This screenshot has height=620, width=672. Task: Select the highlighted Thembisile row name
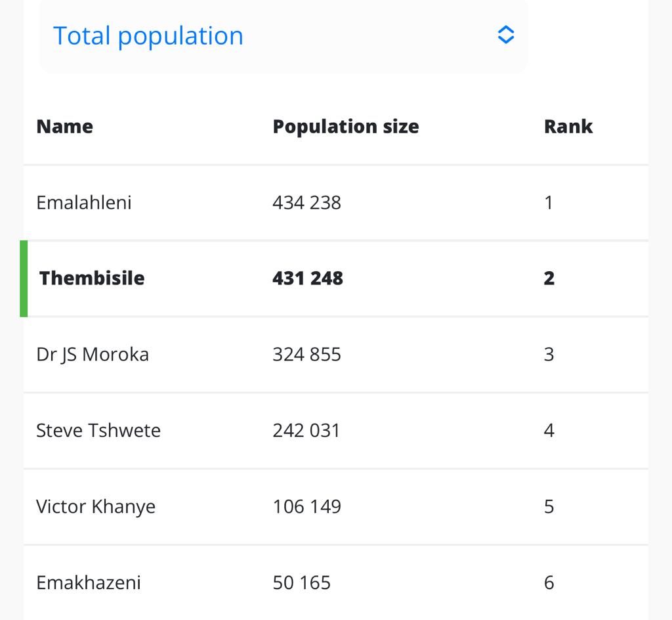92,278
